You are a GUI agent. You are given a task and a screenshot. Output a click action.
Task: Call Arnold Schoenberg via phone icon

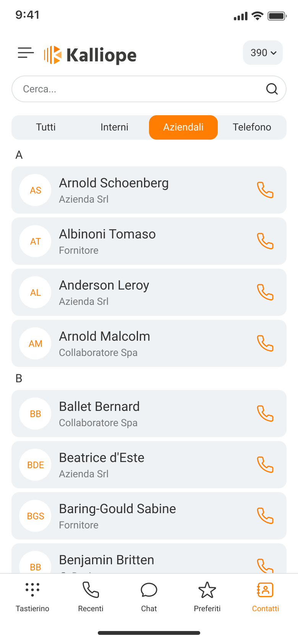[x=265, y=190]
